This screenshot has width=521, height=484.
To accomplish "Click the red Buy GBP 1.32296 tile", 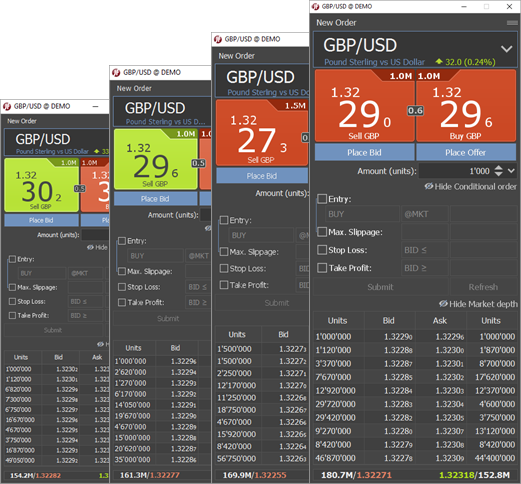I will point(466,106).
